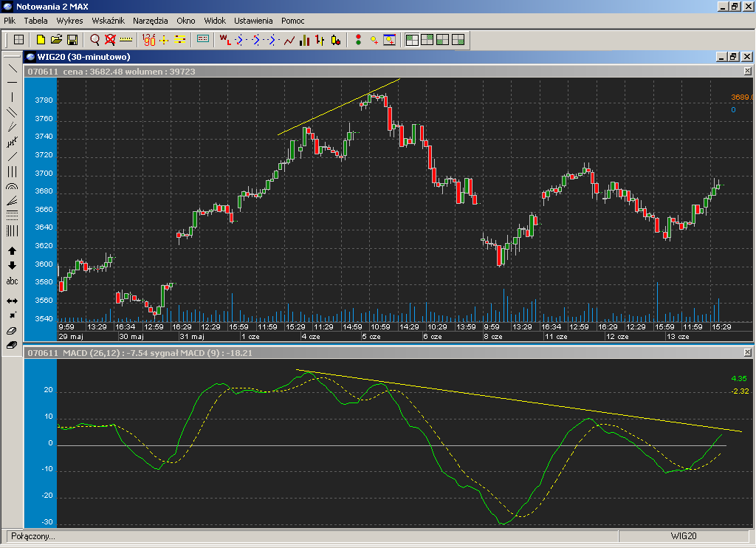This screenshot has height=548, width=756.
Task: Open file using the folder icon
Action: 56,40
